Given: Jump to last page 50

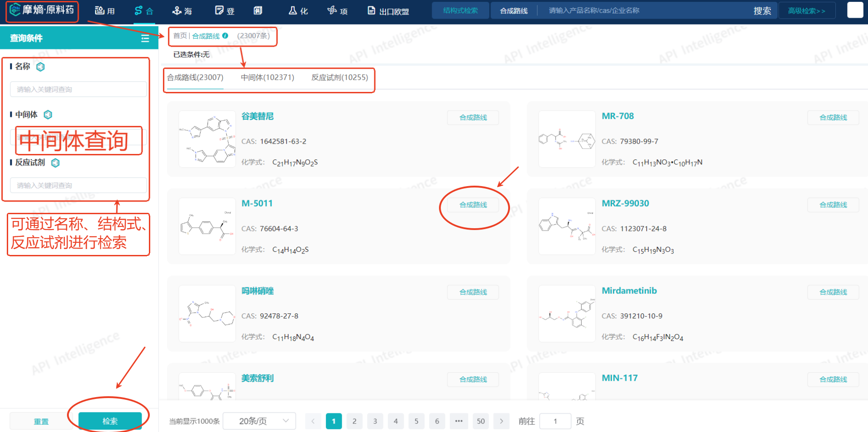Looking at the screenshot, I should tap(481, 421).
